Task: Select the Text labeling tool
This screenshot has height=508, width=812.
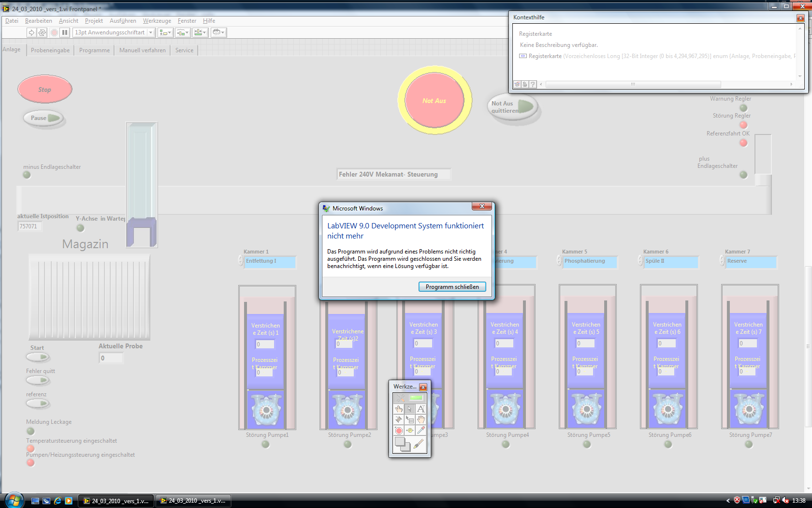Action: point(421,409)
